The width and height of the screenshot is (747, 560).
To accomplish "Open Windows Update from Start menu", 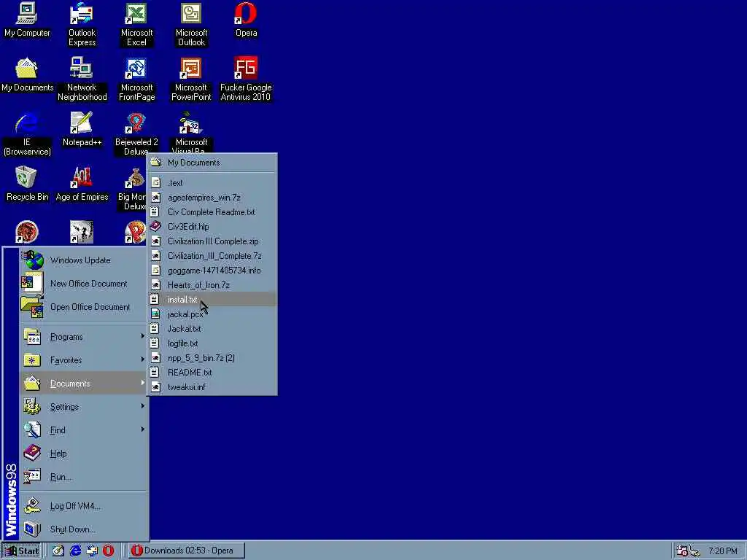I will 83,260.
